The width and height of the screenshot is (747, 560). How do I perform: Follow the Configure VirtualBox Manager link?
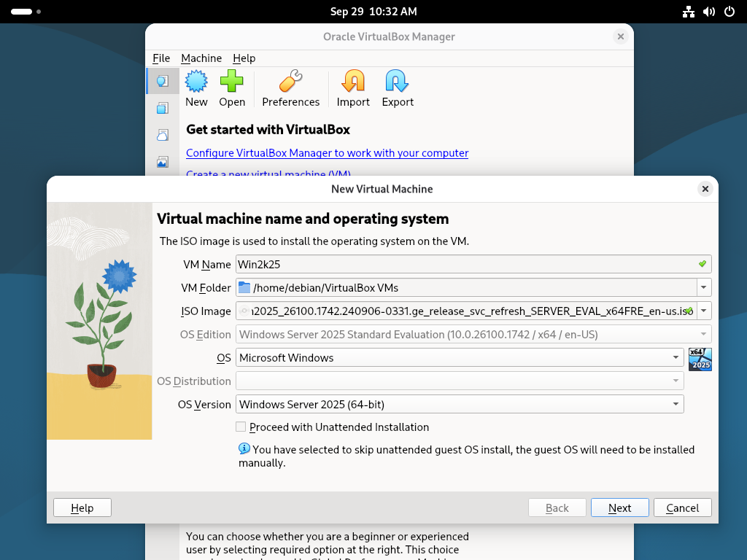pos(327,153)
